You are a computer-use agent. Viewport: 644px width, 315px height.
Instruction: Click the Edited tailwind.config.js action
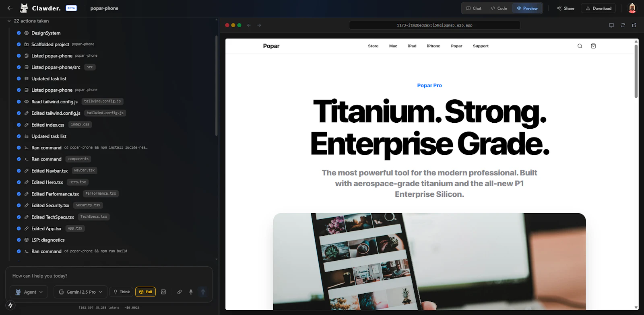tap(71, 113)
